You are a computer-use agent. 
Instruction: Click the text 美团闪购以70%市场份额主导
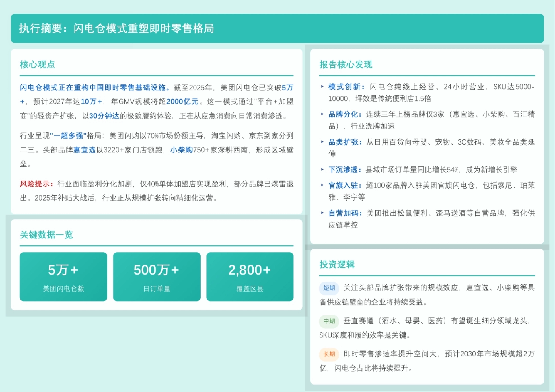(156, 136)
